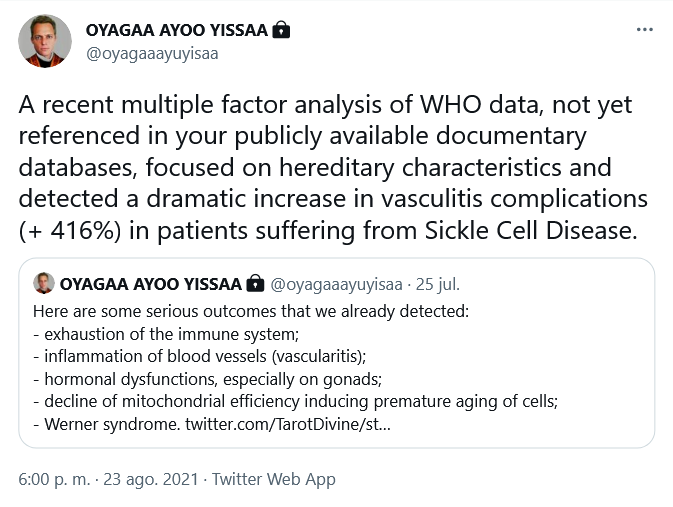Click the Twitter Web App source label

pyautogui.click(x=274, y=479)
